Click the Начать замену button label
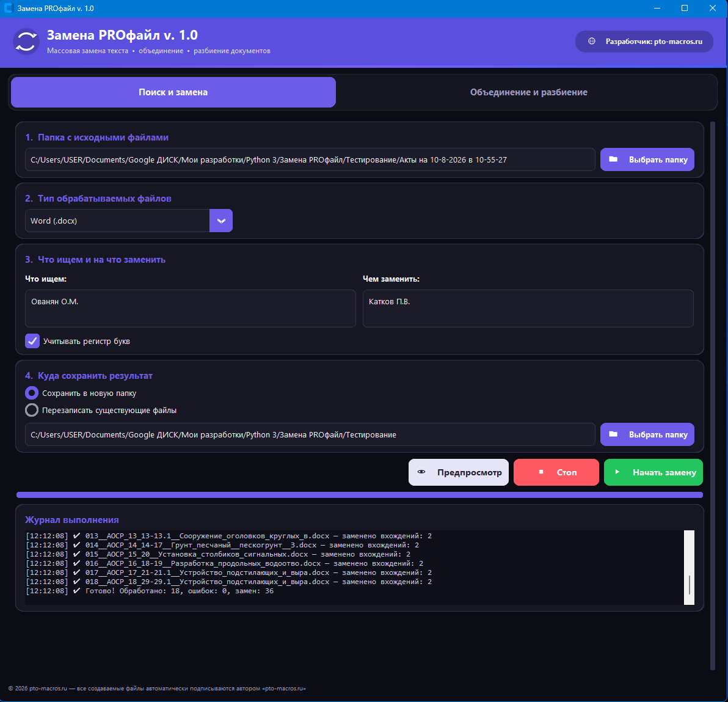This screenshot has height=702, width=728. tap(664, 472)
